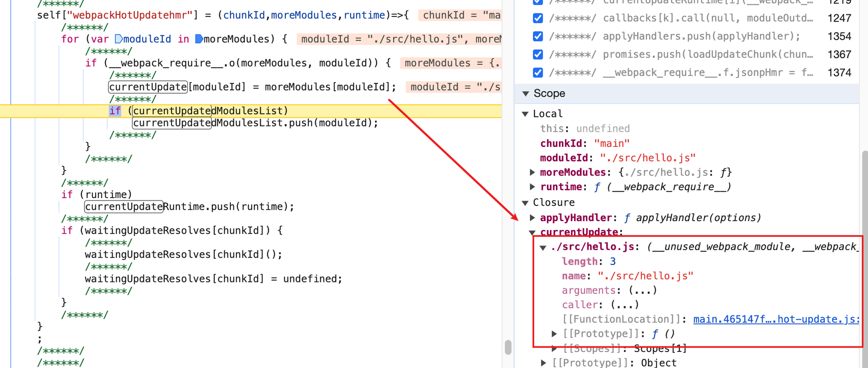Collapse the Scope section

click(x=526, y=93)
